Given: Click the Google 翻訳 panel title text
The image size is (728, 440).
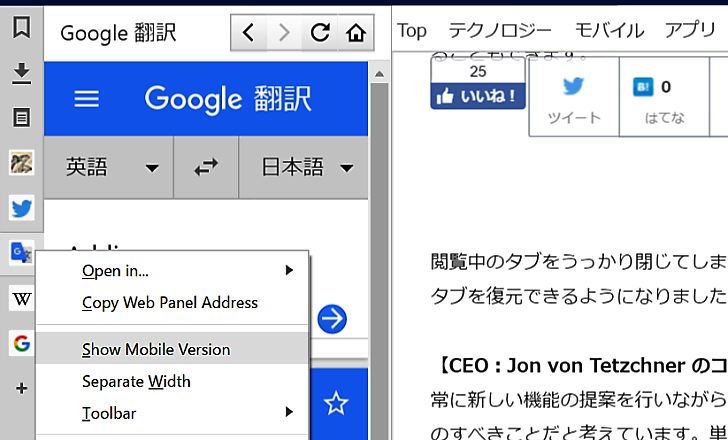Looking at the screenshot, I should point(118,33).
